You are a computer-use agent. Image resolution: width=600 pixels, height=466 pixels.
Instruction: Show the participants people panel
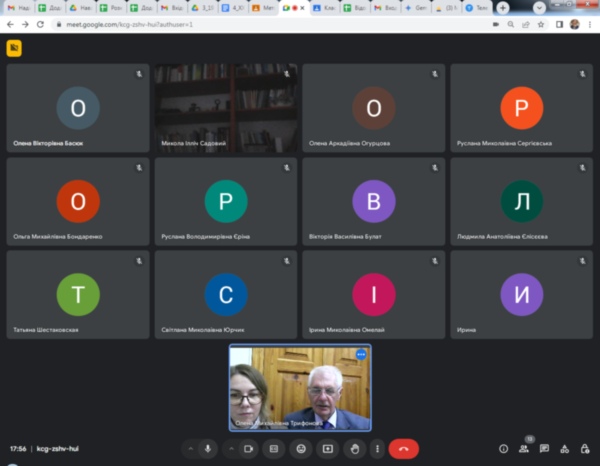click(523, 449)
